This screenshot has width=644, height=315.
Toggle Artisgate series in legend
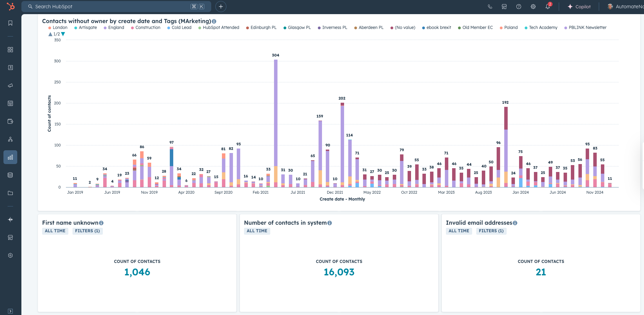86,28
